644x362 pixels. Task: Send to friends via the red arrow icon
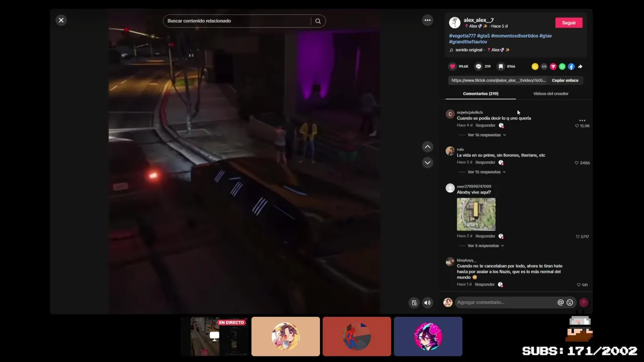(x=553, y=66)
